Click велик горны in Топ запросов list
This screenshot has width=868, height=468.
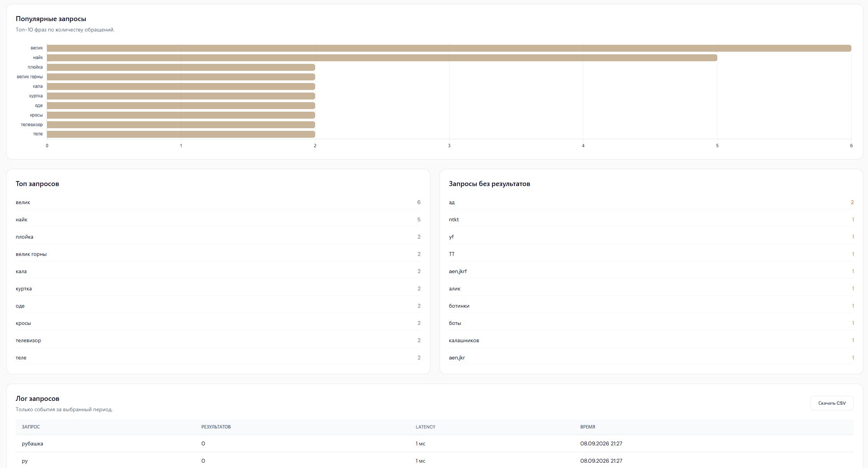coord(218,254)
